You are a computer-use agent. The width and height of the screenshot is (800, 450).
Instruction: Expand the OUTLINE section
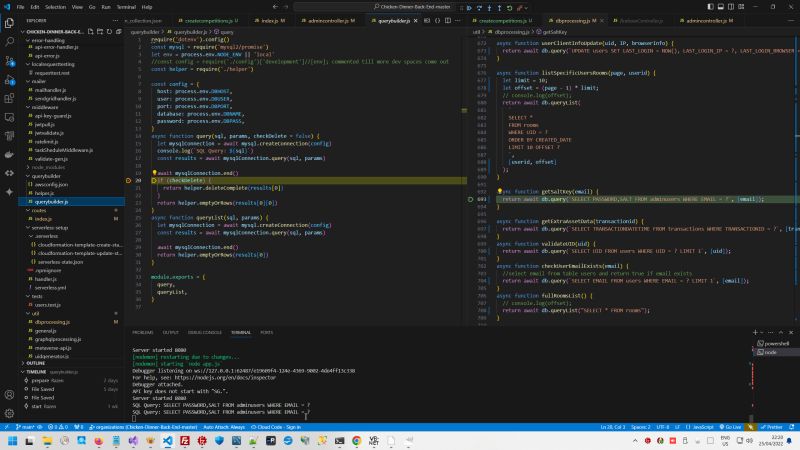[x=36, y=363]
